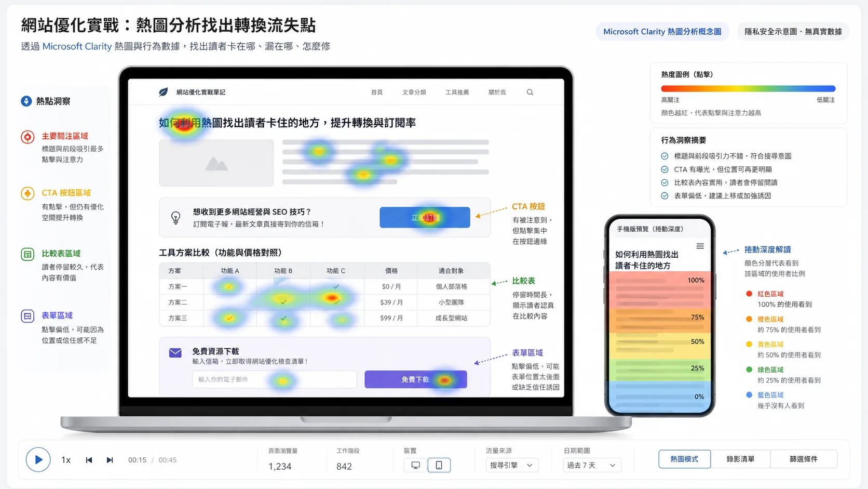Click the yellow dot beside 黃色區域

749,344
